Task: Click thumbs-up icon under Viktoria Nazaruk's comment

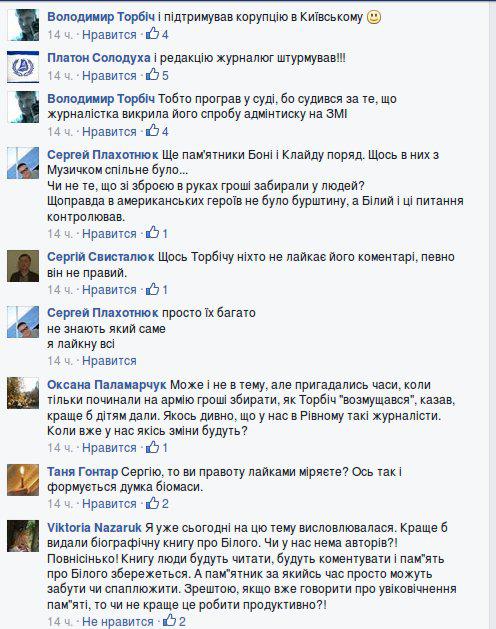Action: tap(169, 621)
